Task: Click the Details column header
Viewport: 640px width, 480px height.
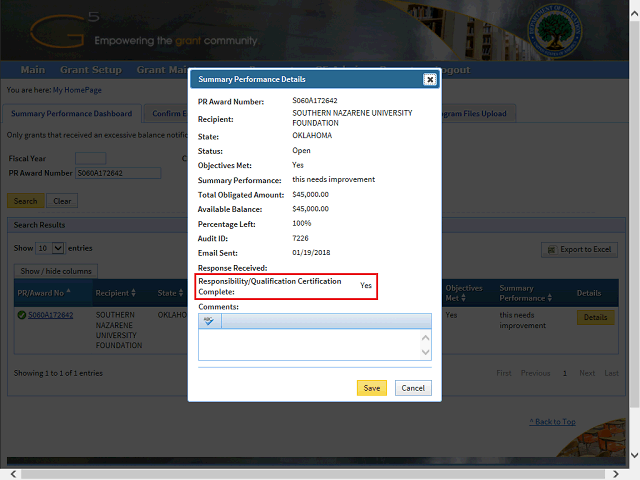Action: pos(589,293)
